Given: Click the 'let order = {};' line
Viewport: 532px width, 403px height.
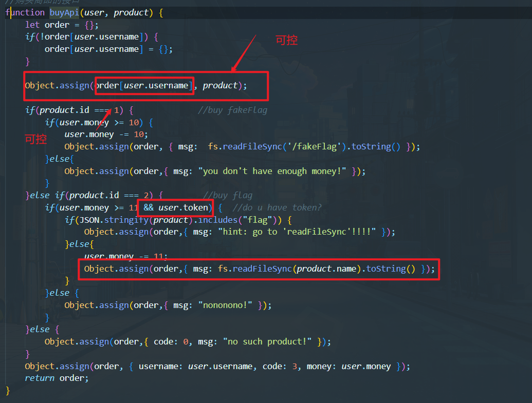Looking at the screenshot, I should click(62, 25).
